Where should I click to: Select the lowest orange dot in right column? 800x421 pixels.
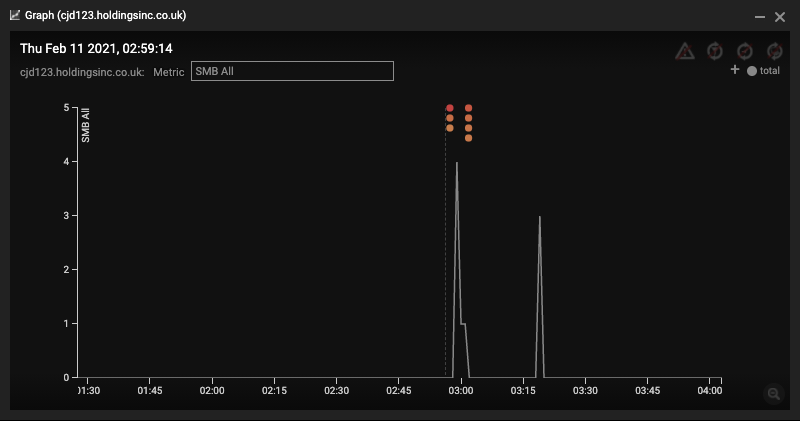[x=468, y=138]
